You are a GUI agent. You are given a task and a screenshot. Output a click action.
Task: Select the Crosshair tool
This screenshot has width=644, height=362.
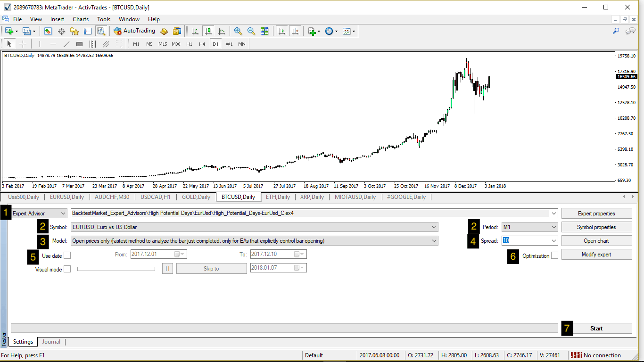click(x=23, y=44)
